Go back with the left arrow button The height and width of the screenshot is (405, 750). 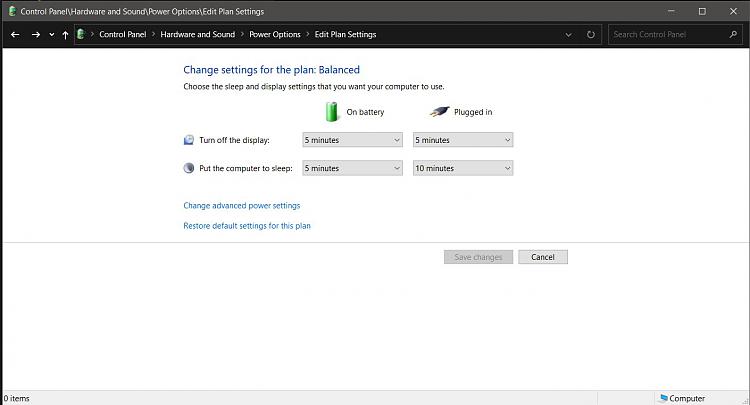pos(15,34)
